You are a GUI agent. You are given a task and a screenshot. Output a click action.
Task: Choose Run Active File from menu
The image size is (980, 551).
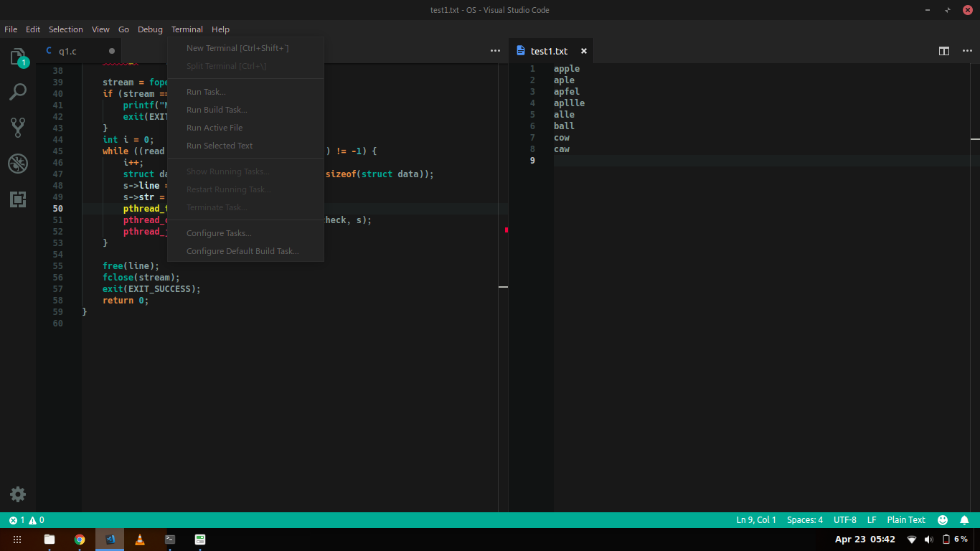point(245,128)
